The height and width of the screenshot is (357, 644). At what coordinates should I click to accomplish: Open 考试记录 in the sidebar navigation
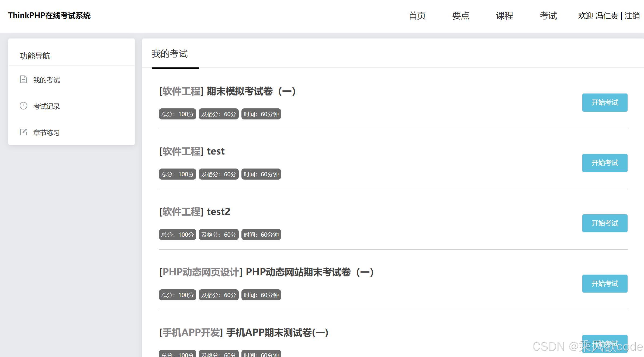coord(46,106)
